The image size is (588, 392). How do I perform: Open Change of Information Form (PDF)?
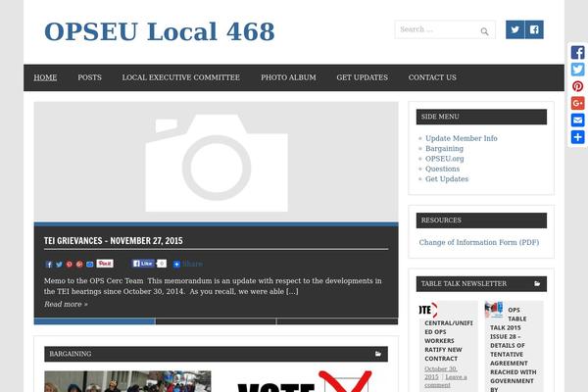[479, 242]
